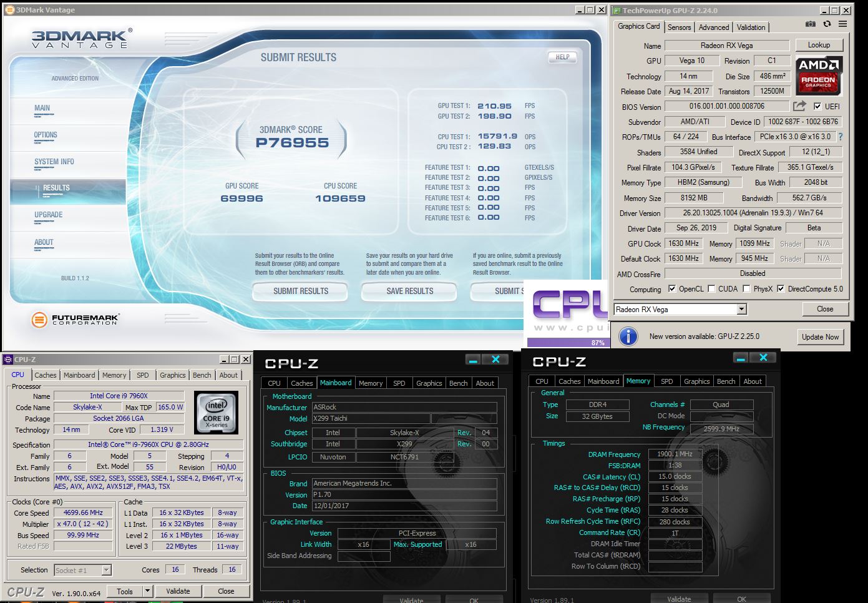Open OPTIONS in 3DMark Vantage sidebar
The height and width of the screenshot is (603, 868).
46,135
